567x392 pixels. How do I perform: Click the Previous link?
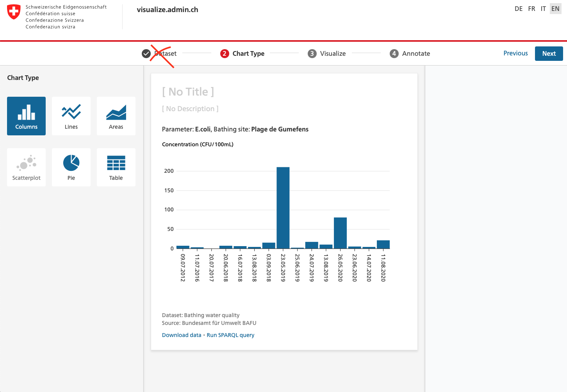click(515, 53)
